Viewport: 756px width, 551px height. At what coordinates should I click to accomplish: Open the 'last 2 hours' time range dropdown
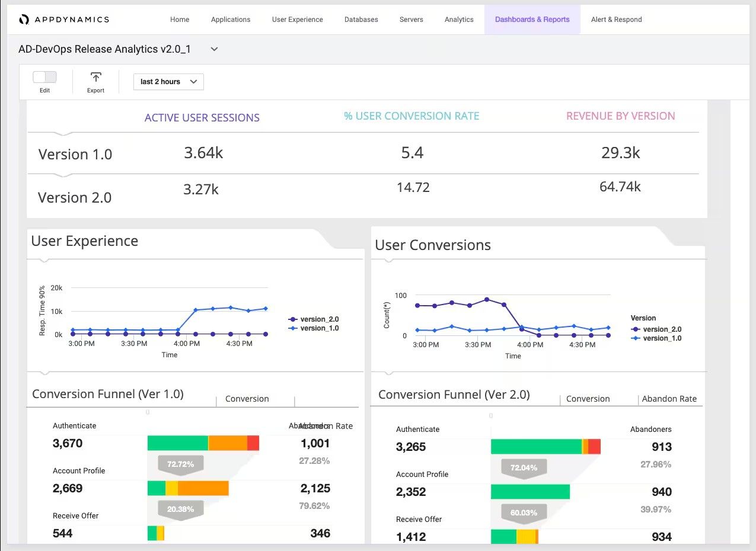168,82
